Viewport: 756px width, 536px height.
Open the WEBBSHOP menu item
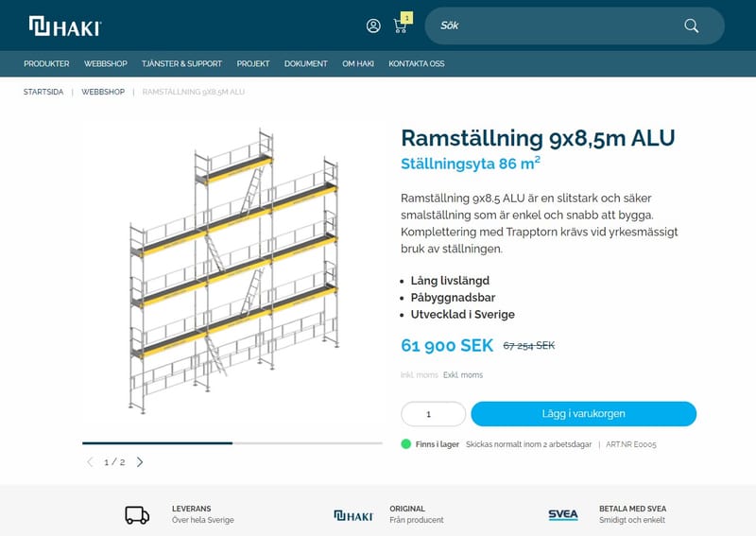(x=106, y=63)
